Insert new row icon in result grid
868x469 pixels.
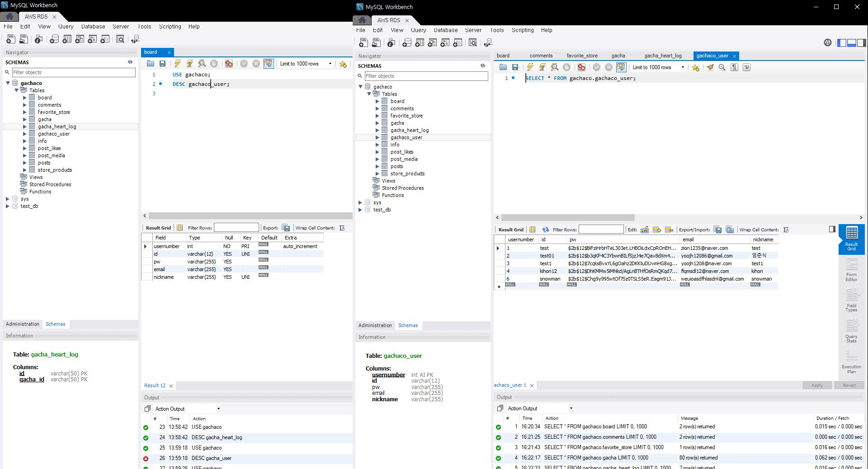(x=657, y=230)
